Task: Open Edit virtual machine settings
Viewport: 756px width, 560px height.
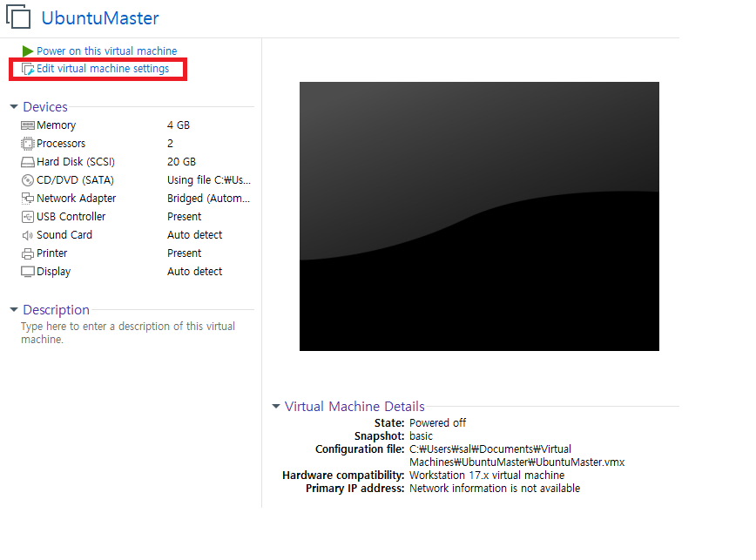Action: 103,69
